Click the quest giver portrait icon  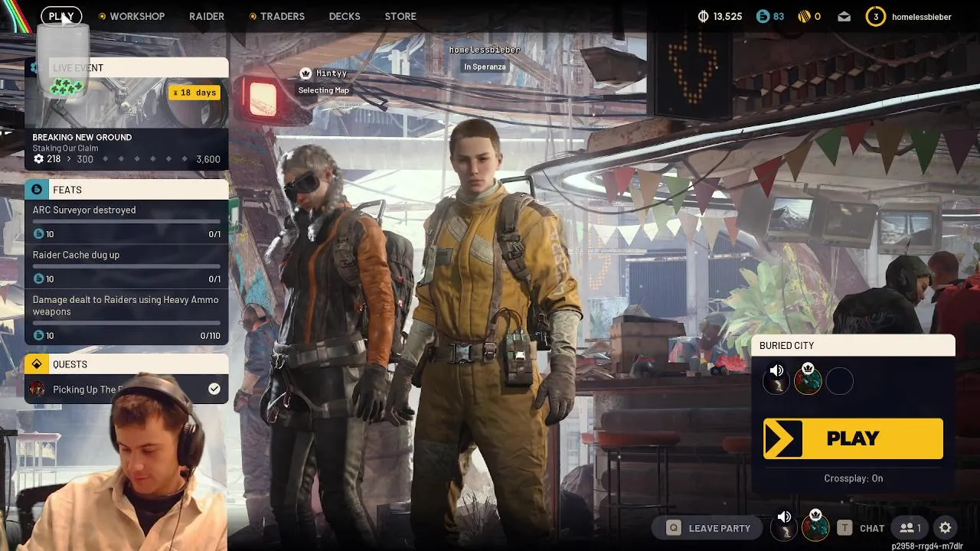[37, 390]
